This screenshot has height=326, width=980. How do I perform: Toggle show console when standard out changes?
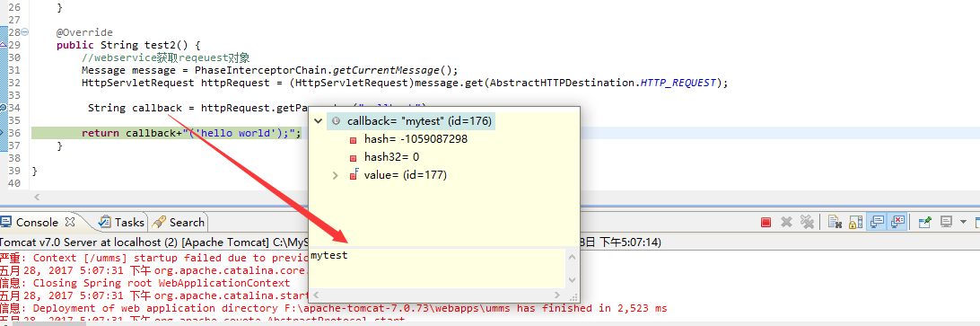[x=877, y=222]
